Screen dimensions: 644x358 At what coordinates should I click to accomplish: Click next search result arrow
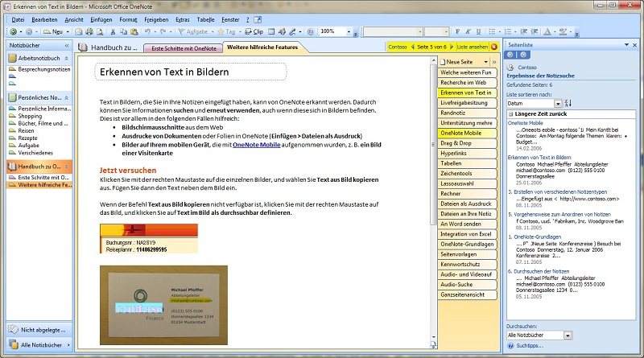click(x=452, y=47)
